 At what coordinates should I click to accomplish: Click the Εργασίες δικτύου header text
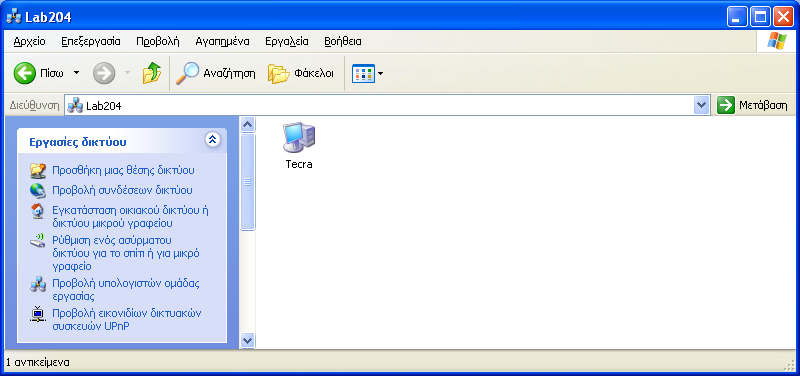[x=78, y=142]
